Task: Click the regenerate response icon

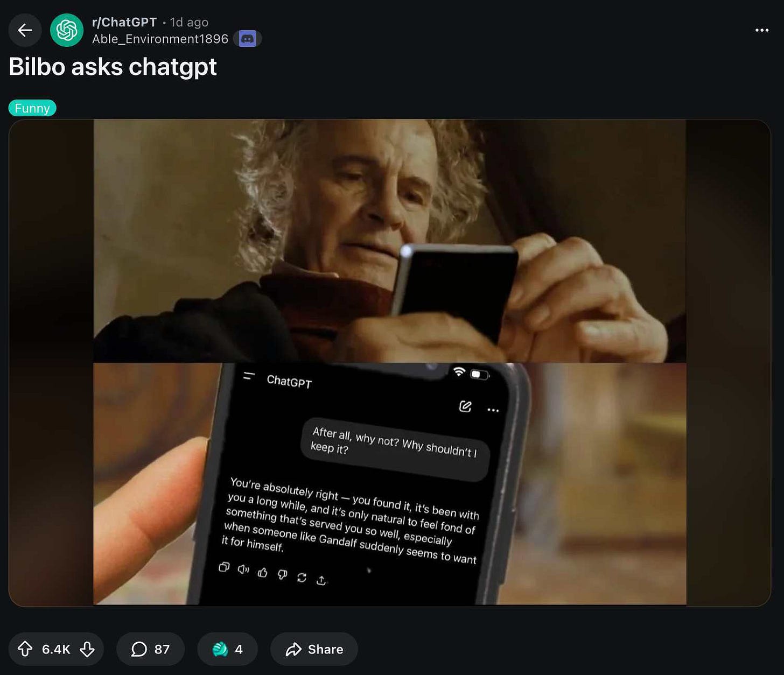Action: pos(302,577)
